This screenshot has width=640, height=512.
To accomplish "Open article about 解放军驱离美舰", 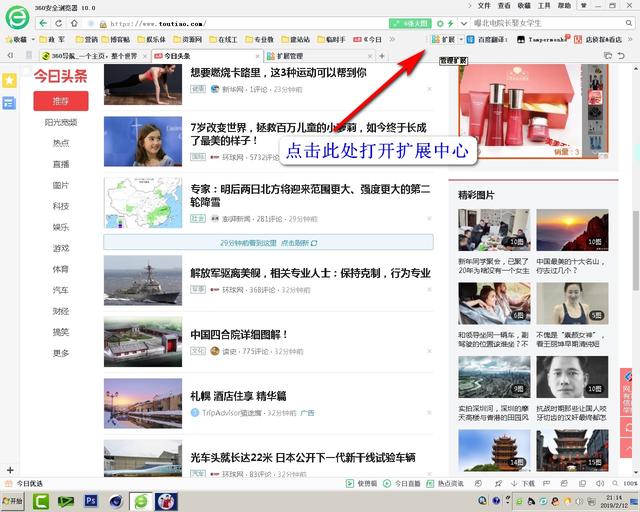I will [311, 273].
